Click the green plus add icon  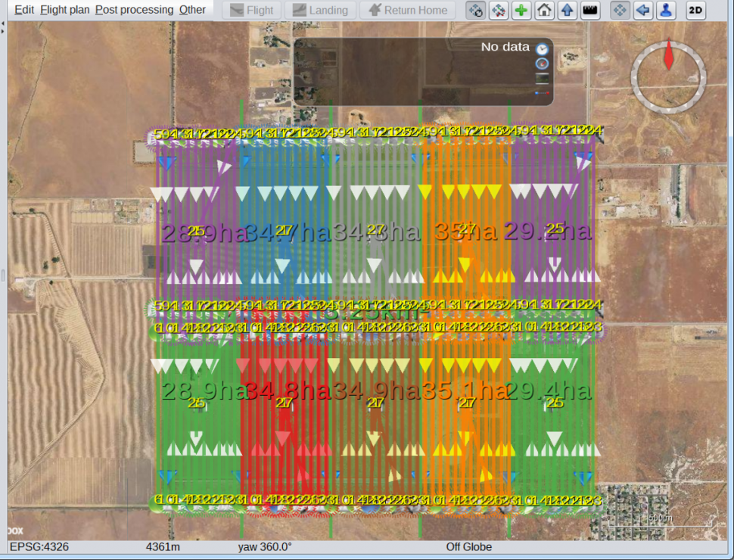[521, 11]
